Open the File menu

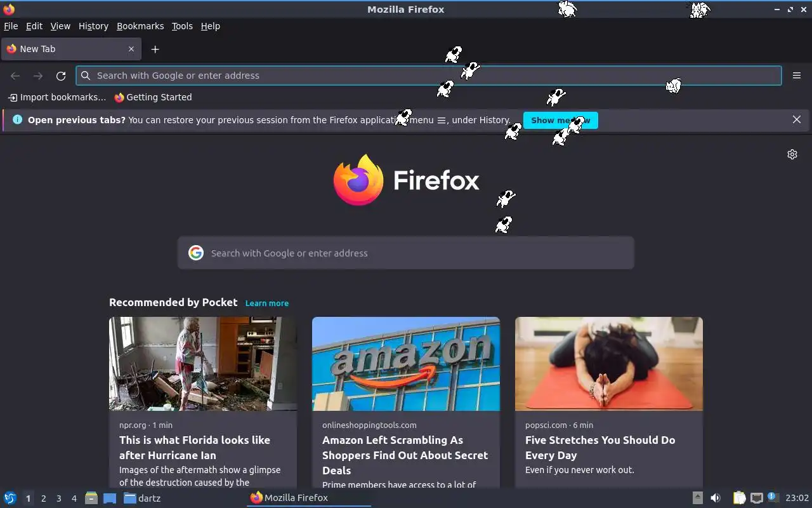coord(11,26)
